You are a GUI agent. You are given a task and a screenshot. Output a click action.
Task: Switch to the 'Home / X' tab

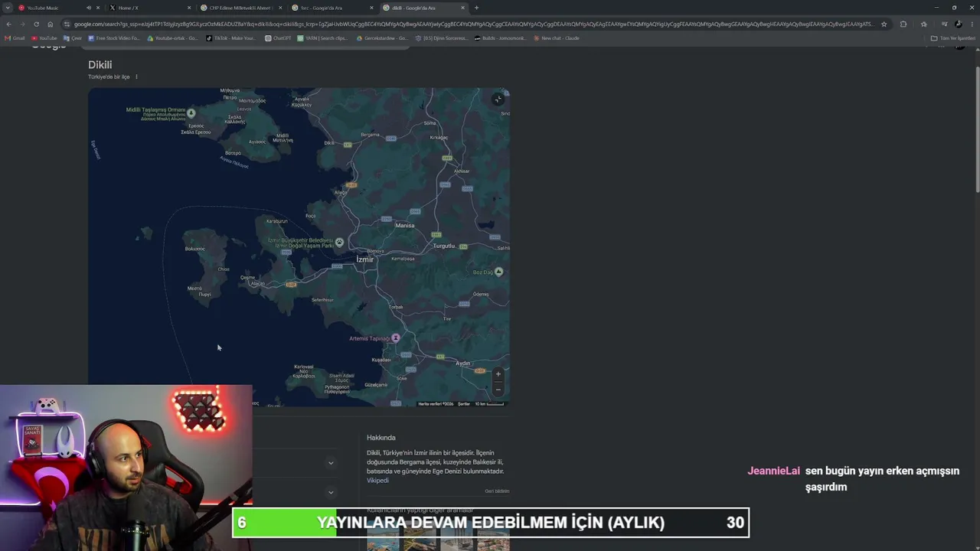pyautogui.click(x=149, y=8)
